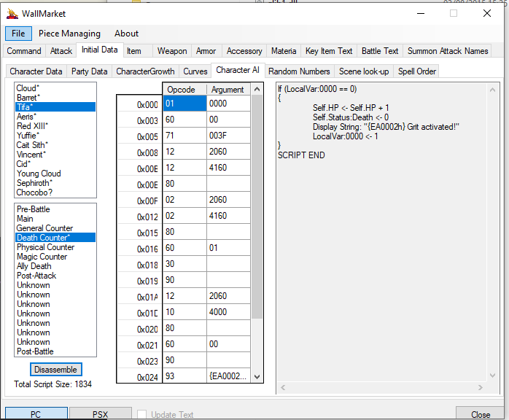Click the WallMarket app icon in title bar
Image resolution: width=509 pixels, height=420 pixels.
[12, 14]
